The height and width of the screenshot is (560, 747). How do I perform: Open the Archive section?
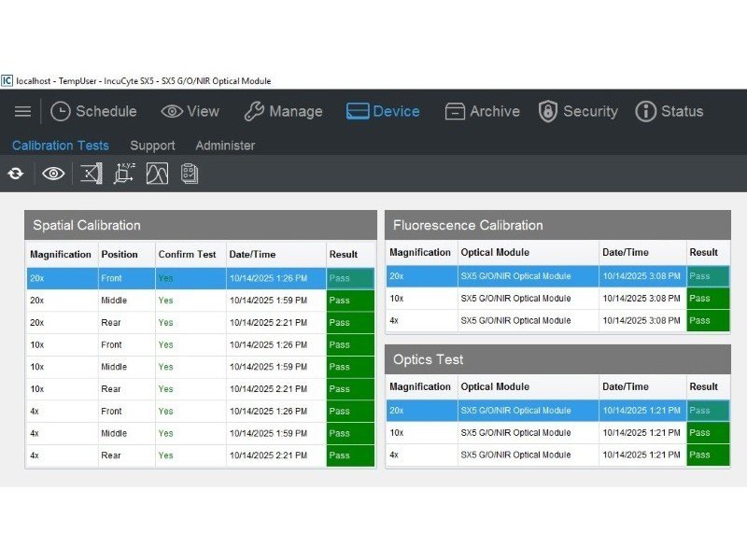482,111
